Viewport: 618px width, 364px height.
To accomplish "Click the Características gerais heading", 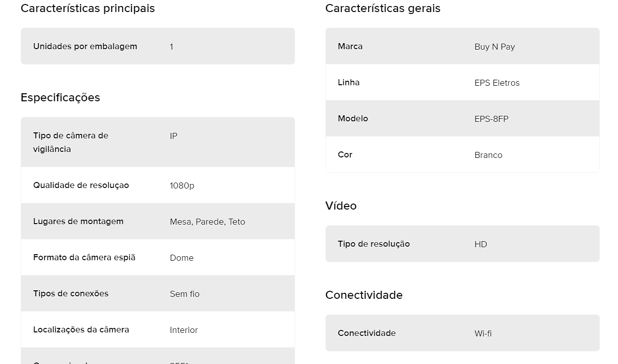I will click(383, 9).
